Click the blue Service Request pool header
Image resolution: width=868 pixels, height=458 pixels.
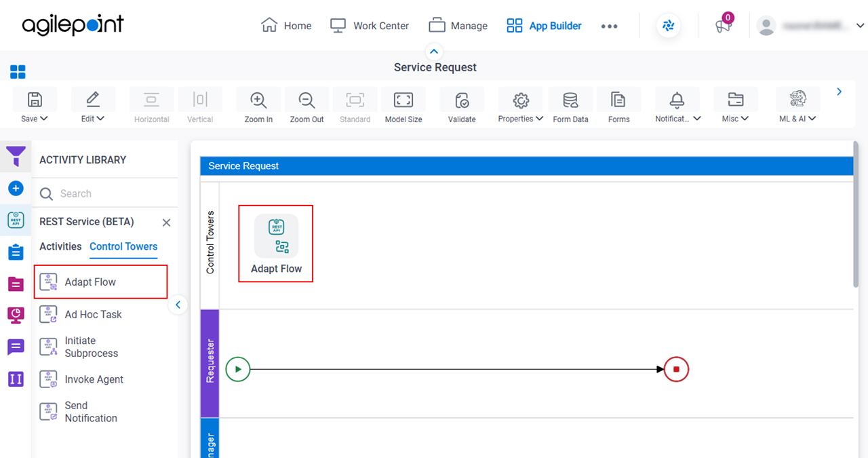click(527, 166)
